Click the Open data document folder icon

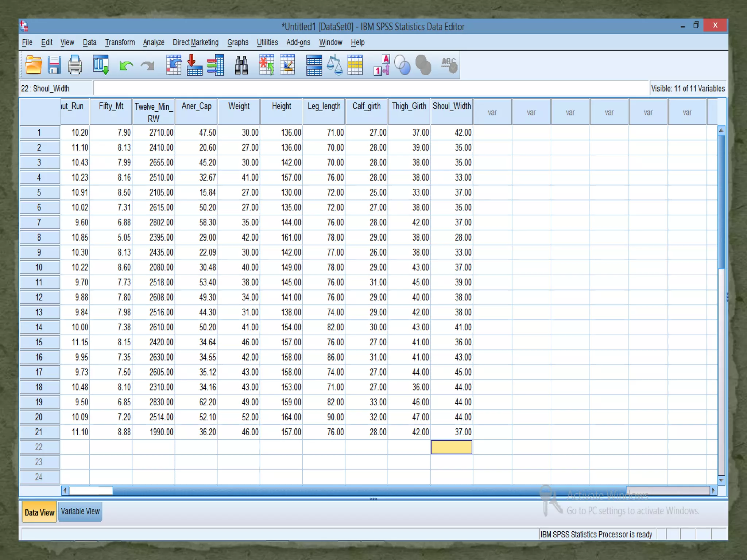[x=34, y=66]
